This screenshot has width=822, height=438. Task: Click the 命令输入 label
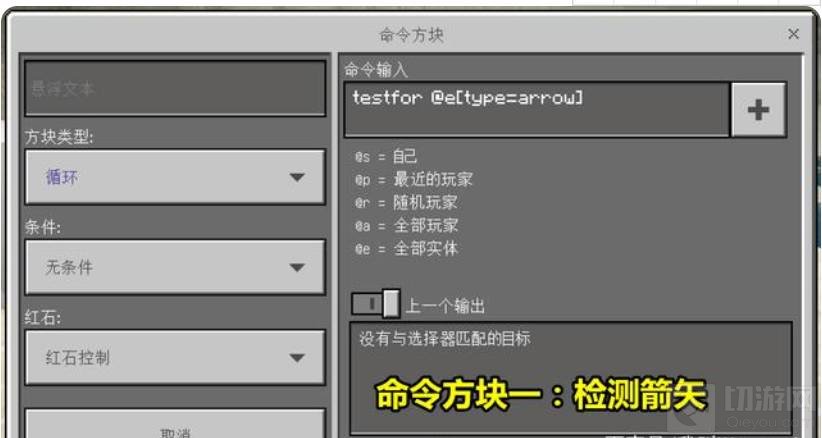click(376, 70)
